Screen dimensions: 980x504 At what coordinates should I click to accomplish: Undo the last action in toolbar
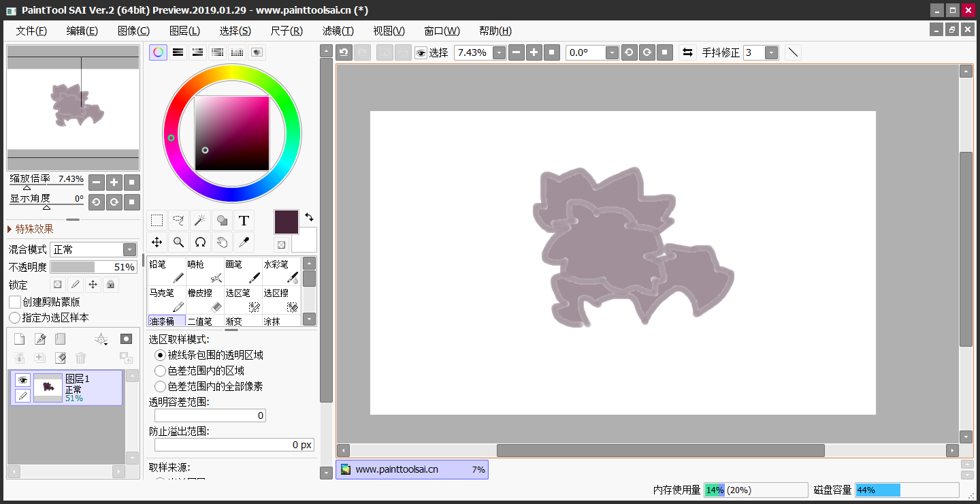click(344, 52)
